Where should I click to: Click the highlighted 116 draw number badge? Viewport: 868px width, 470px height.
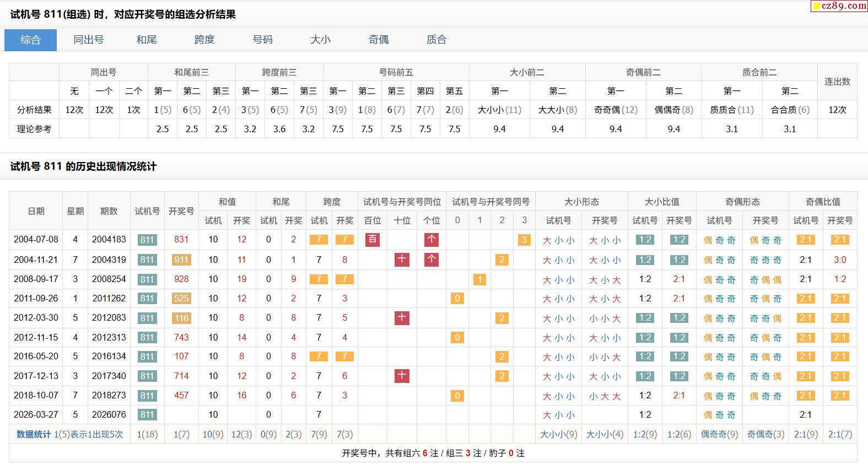tap(181, 318)
